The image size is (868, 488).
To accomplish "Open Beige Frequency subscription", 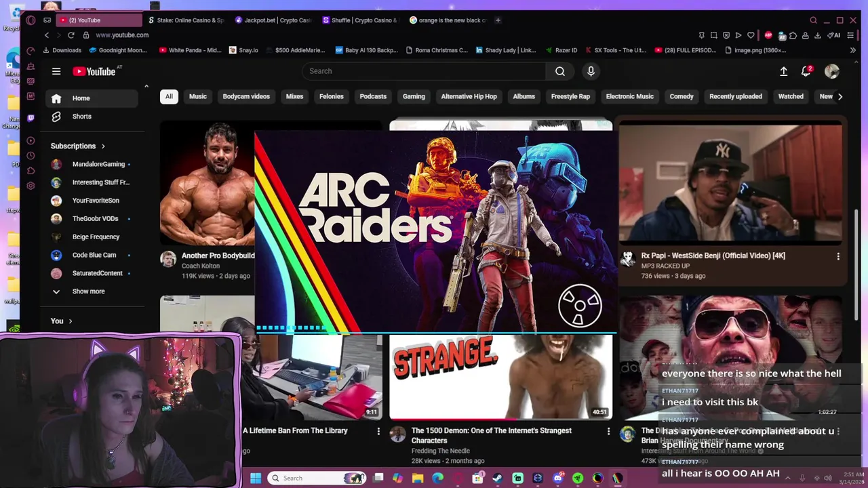I will 92,237.
